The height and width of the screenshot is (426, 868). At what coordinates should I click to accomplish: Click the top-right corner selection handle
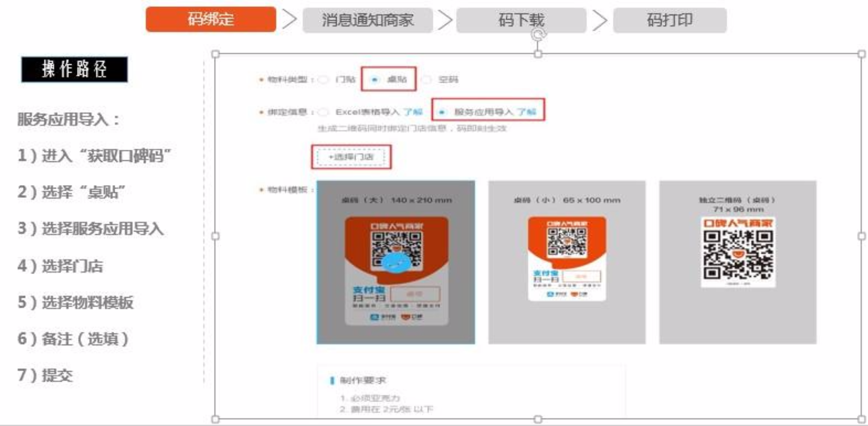(x=862, y=54)
